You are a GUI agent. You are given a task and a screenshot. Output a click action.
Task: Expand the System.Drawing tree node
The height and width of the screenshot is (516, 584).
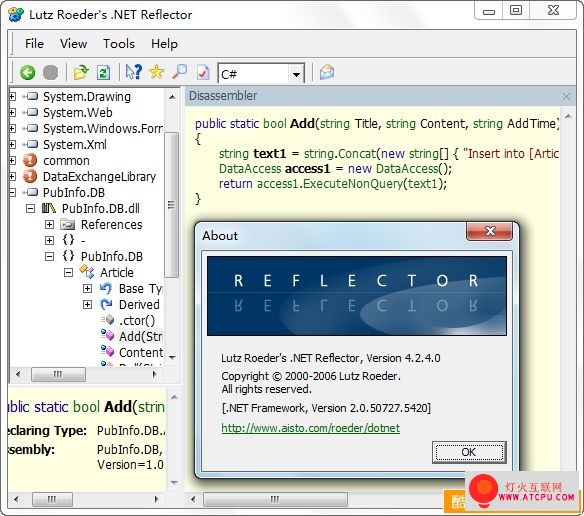coord(12,96)
